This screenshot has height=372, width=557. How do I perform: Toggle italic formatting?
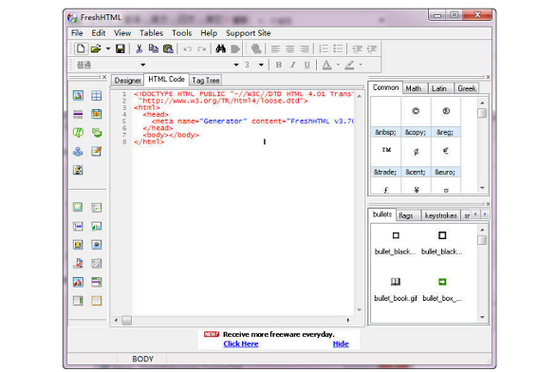pos(293,65)
